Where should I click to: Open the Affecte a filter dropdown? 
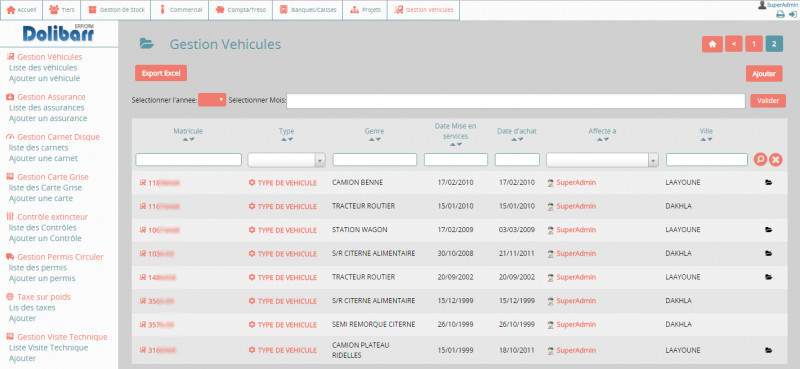point(603,160)
